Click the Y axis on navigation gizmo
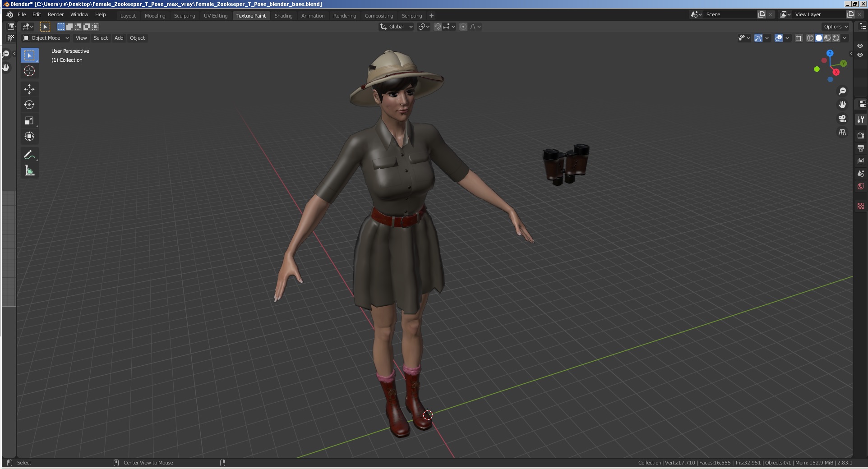The image size is (868, 469). point(843,64)
